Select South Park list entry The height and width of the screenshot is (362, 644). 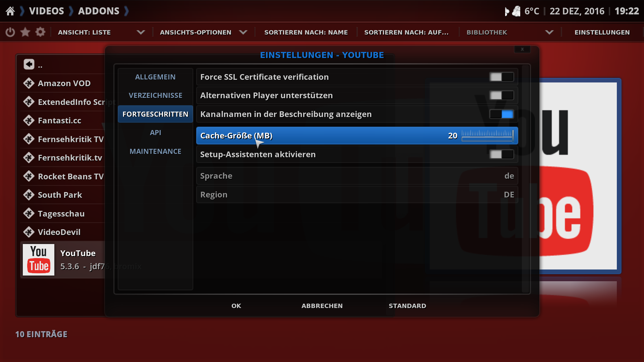63,195
